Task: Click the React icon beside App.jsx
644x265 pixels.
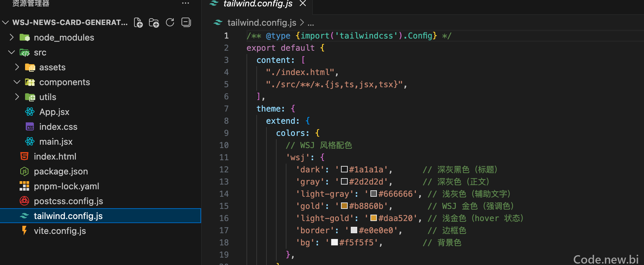Action: click(x=30, y=112)
